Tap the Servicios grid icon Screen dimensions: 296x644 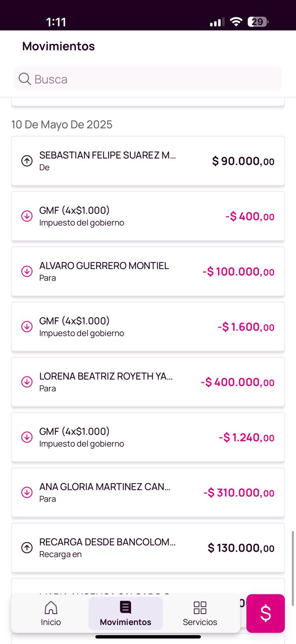(200, 607)
